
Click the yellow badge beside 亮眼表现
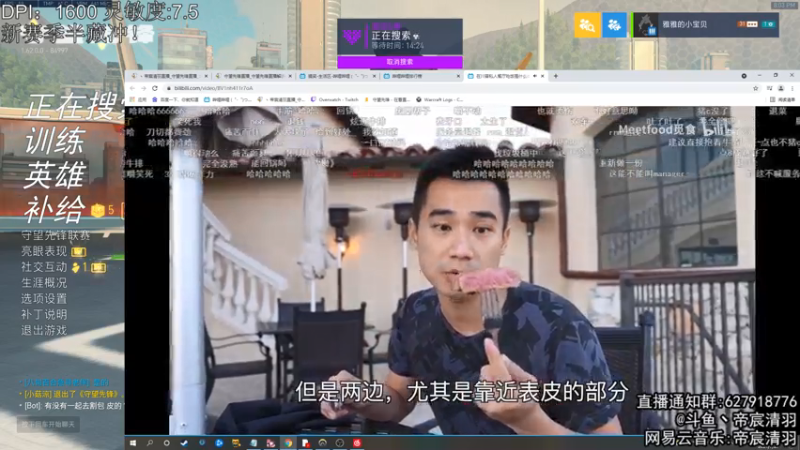coord(79,252)
